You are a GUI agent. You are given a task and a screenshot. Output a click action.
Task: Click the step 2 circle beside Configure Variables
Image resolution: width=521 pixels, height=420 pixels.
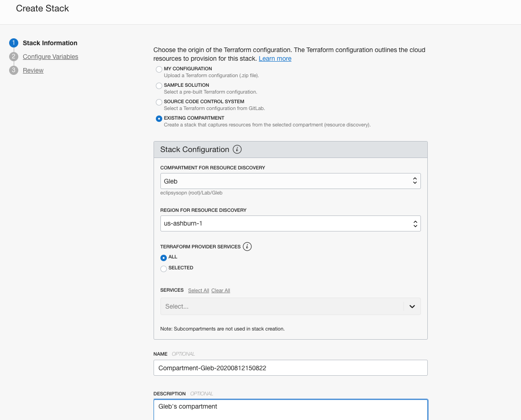13,57
